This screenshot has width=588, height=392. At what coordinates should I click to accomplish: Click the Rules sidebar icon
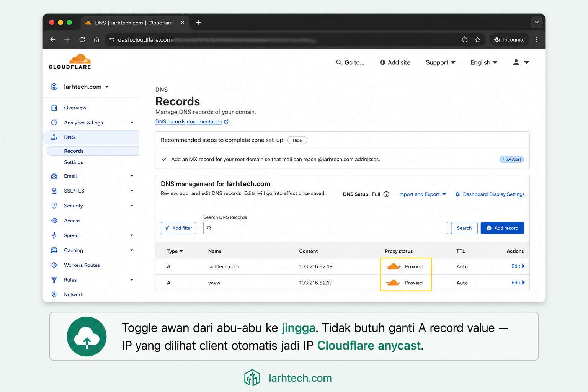54,280
